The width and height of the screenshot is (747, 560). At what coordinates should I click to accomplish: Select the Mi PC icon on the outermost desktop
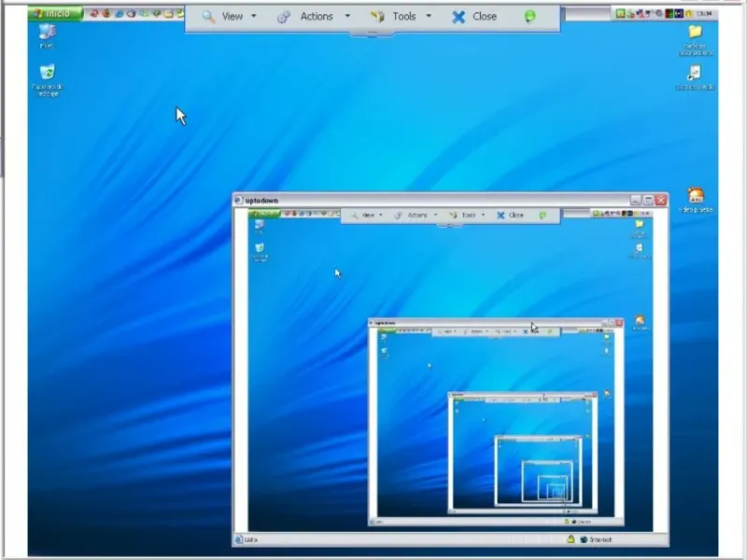click(48, 36)
